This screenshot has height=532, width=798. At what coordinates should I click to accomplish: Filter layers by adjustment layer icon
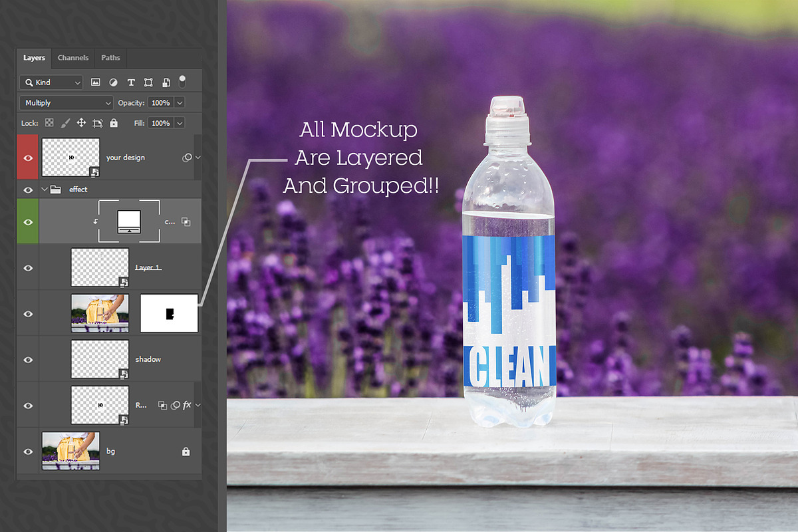(113, 82)
